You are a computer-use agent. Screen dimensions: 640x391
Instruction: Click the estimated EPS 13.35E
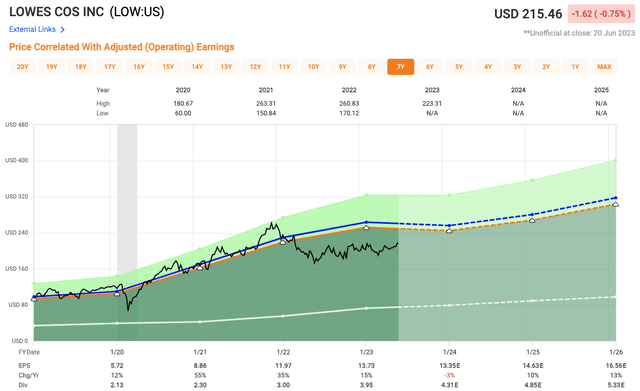(x=449, y=366)
